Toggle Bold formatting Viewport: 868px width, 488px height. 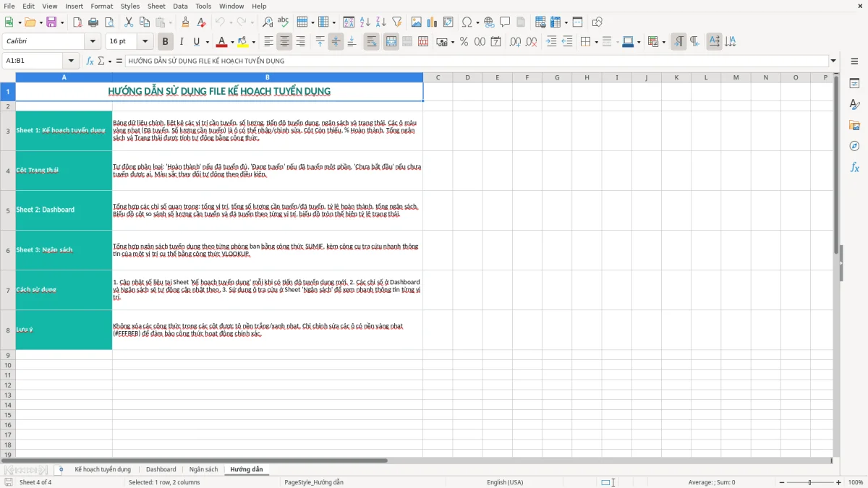165,42
